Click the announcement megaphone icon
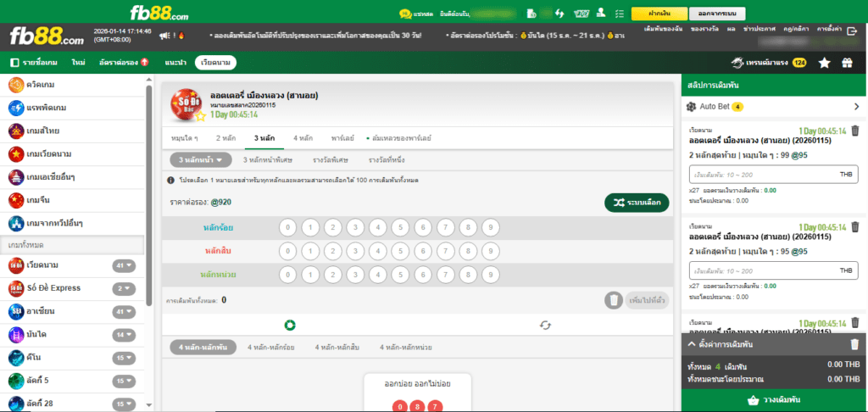This screenshot has width=868, height=412. click(164, 36)
